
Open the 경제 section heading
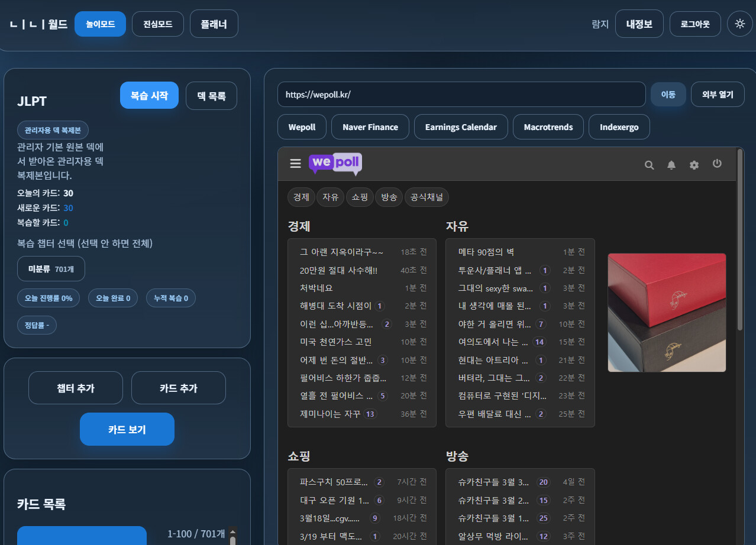tap(299, 226)
